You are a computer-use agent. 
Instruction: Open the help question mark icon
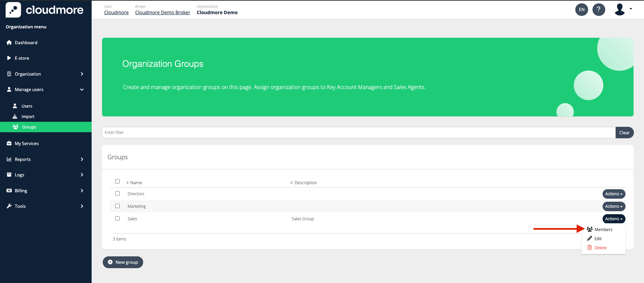tap(599, 9)
